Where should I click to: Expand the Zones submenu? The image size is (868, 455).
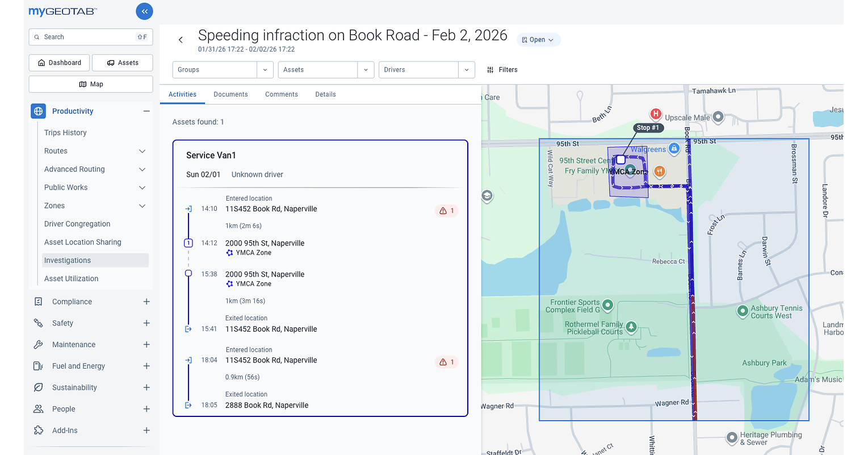(142, 206)
